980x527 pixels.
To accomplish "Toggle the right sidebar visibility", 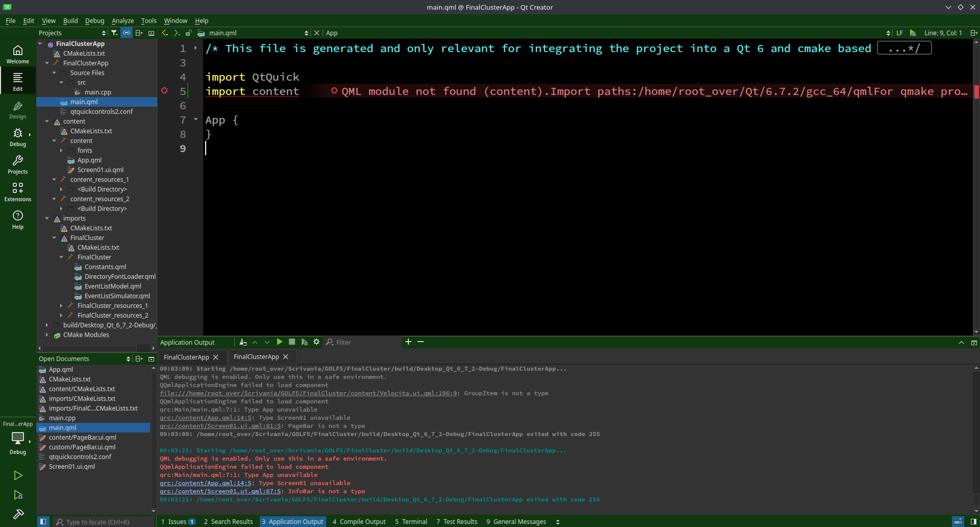I will tap(973, 521).
